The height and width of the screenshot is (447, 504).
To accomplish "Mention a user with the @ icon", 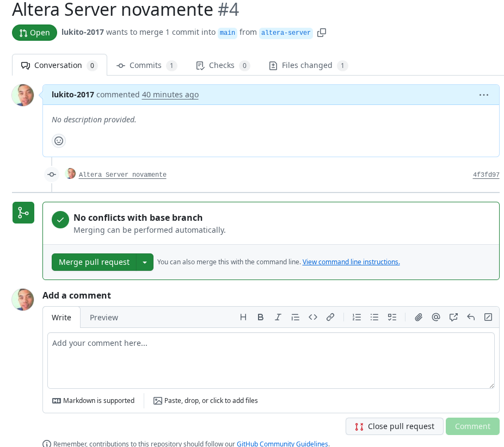I will pyautogui.click(x=436, y=317).
